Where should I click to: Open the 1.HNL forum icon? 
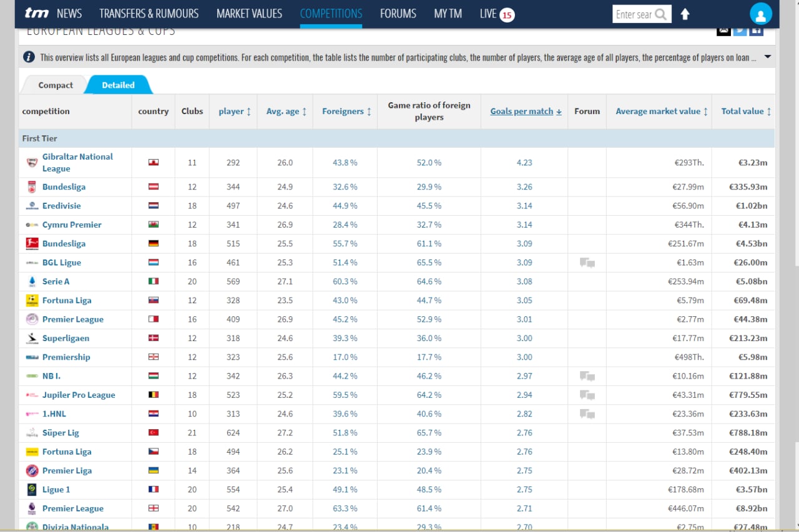587,414
